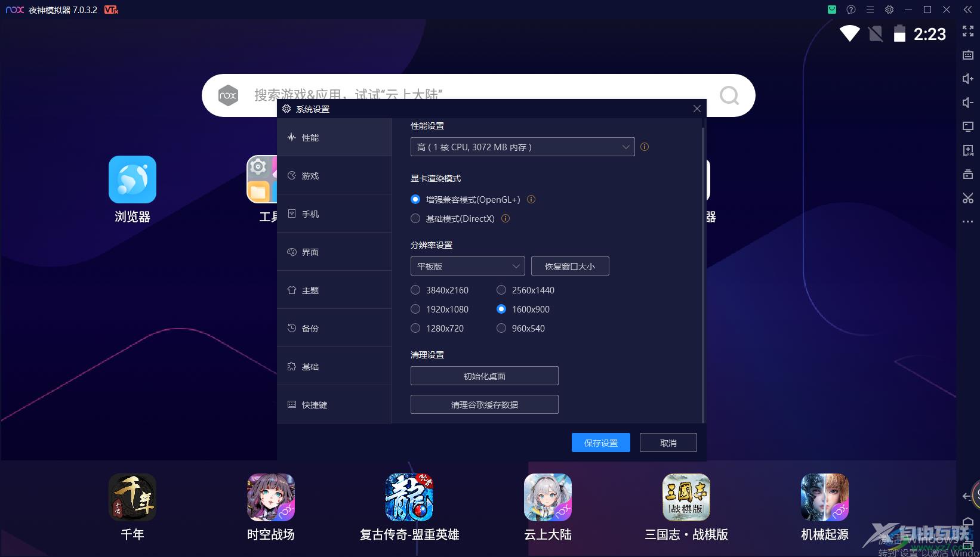980x557 pixels.
Task: Close the 系统设置 dialog
Action: click(x=697, y=109)
